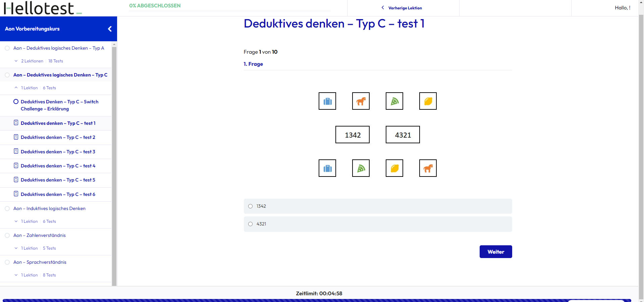Click the horse icon in the bottom row
Screen dimensions: 644x302
coord(428,168)
